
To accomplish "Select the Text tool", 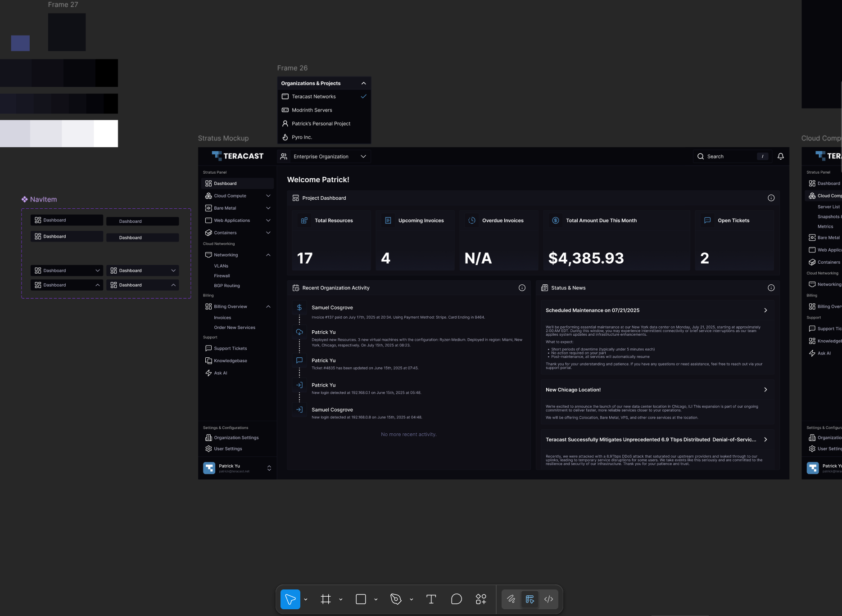I will [x=431, y=599].
